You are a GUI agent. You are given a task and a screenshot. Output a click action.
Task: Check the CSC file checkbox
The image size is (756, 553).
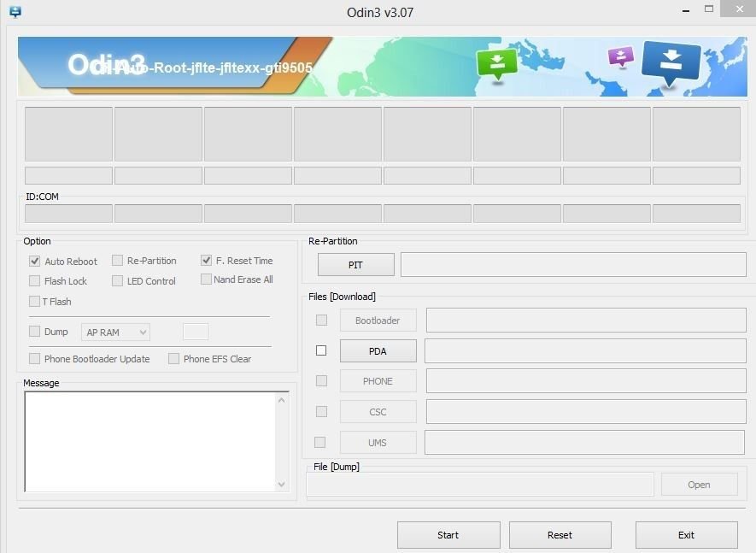tap(321, 412)
